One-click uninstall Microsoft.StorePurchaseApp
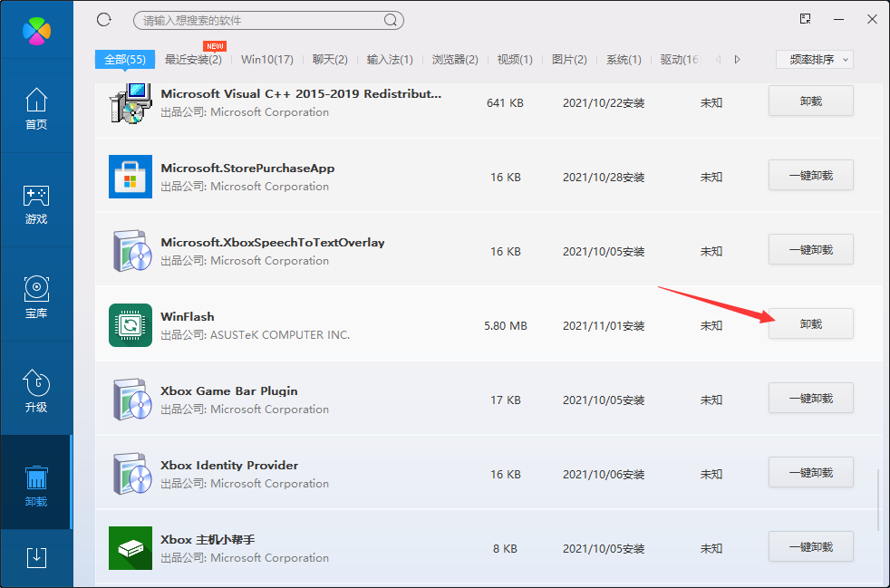890x588 pixels. (810, 176)
